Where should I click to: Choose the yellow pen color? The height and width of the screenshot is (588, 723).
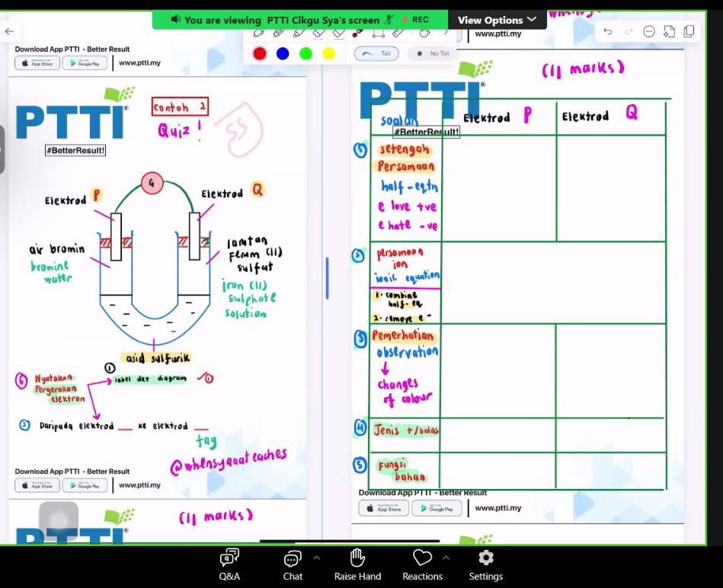(x=328, y=53)
